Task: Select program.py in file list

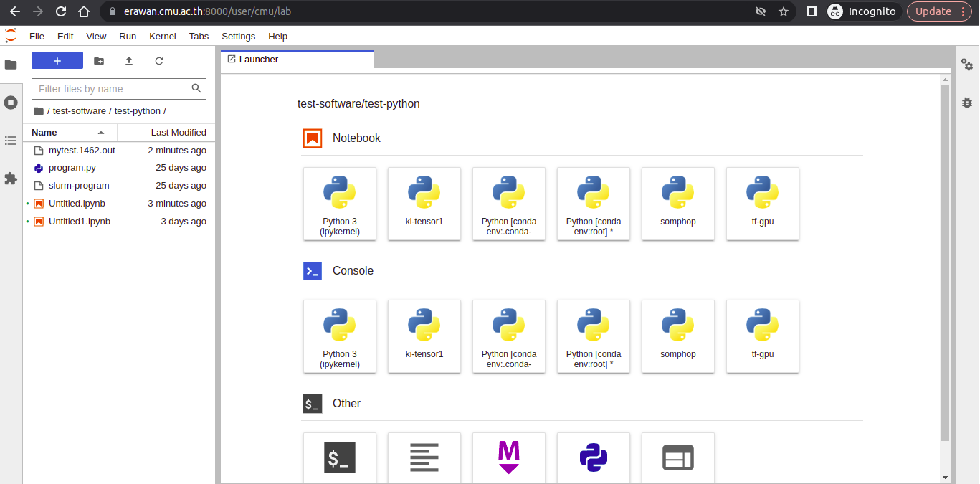Action: (x=119, y=168)
